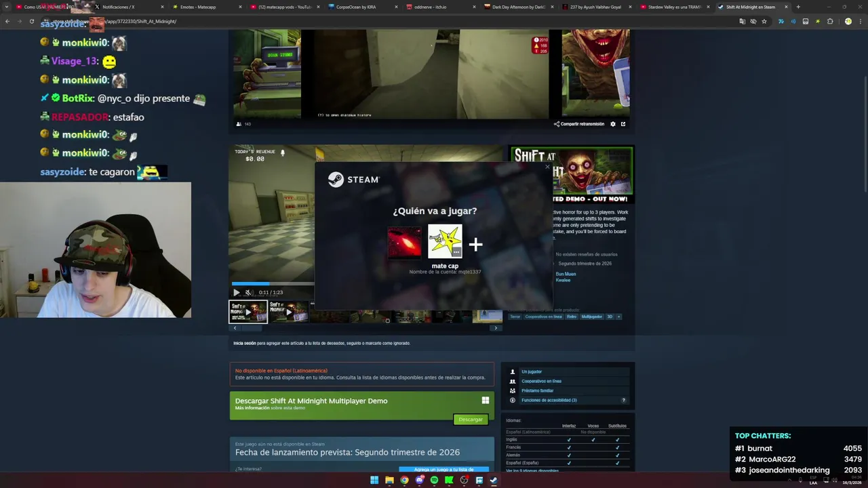Viewport: 868px width, 488px height.
Task: Pop out the broadcast player
Action: [x=623, y=124]
